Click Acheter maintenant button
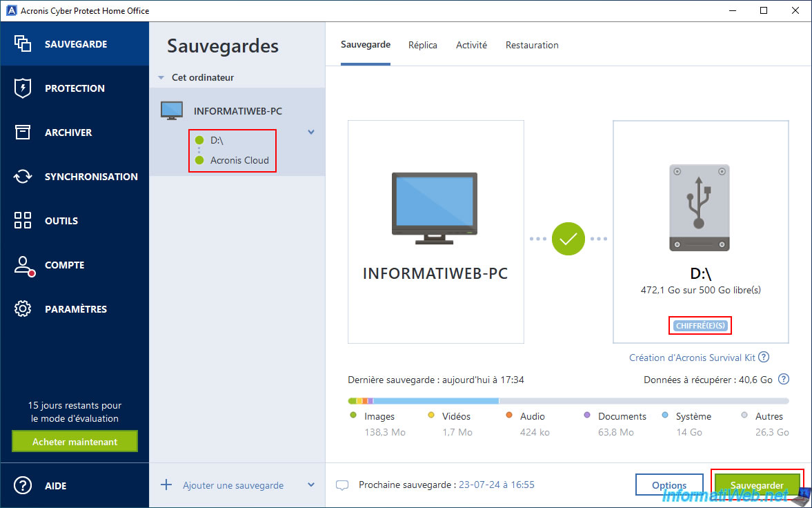This screenshot has width=812, height=508. pyautogui.click(x=75, y=442)
